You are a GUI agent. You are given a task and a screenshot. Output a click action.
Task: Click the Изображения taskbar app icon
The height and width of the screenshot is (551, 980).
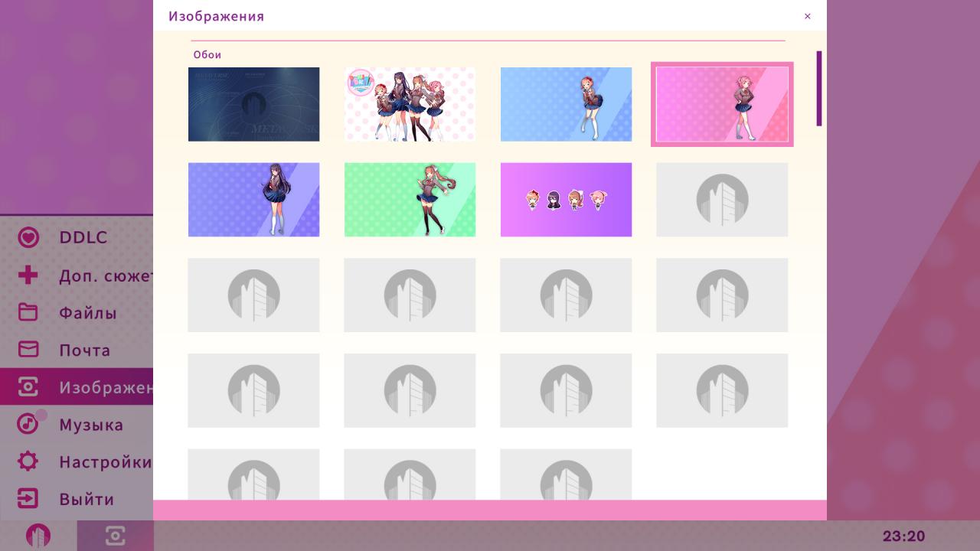coord(115,536)
